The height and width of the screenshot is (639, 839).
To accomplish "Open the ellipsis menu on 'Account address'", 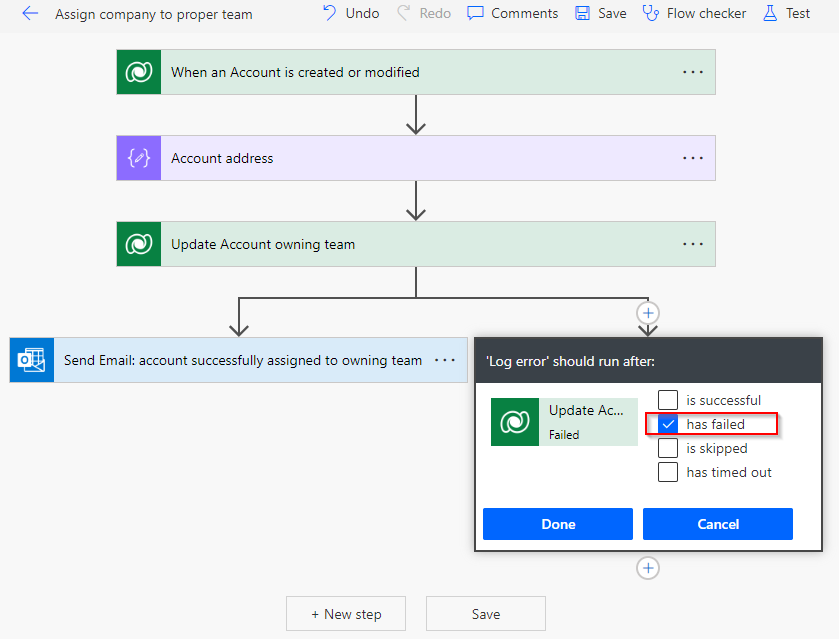I will 693,157.
